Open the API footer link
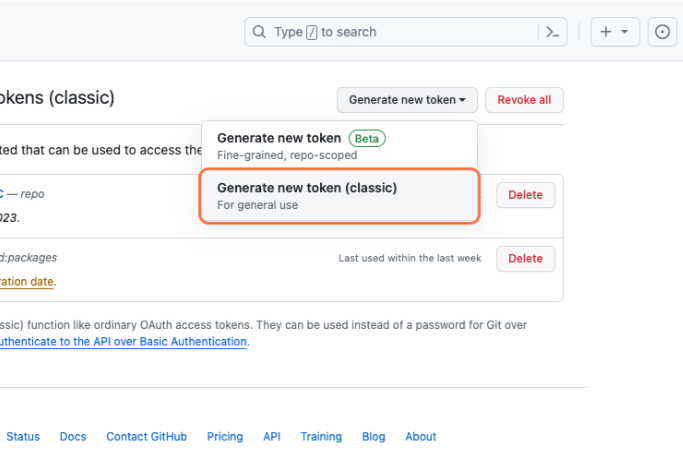683x455 pixels. click(272, 437)
